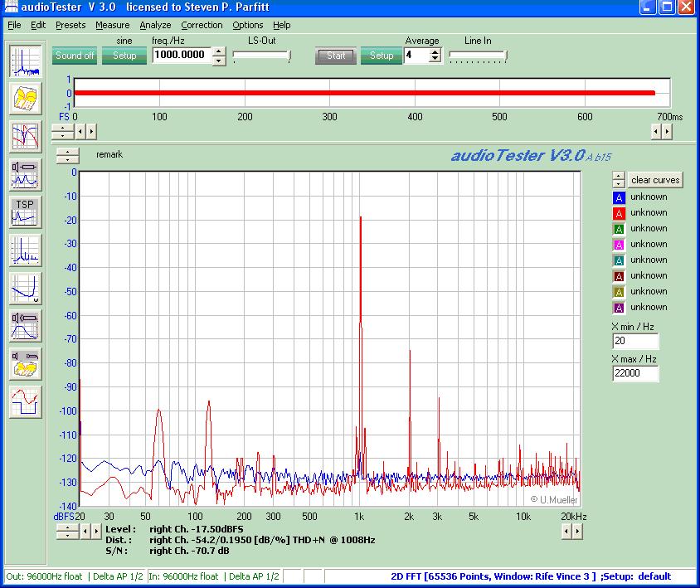Click the X min / Hz input field

pyautogui.click(x=635, y=341)
